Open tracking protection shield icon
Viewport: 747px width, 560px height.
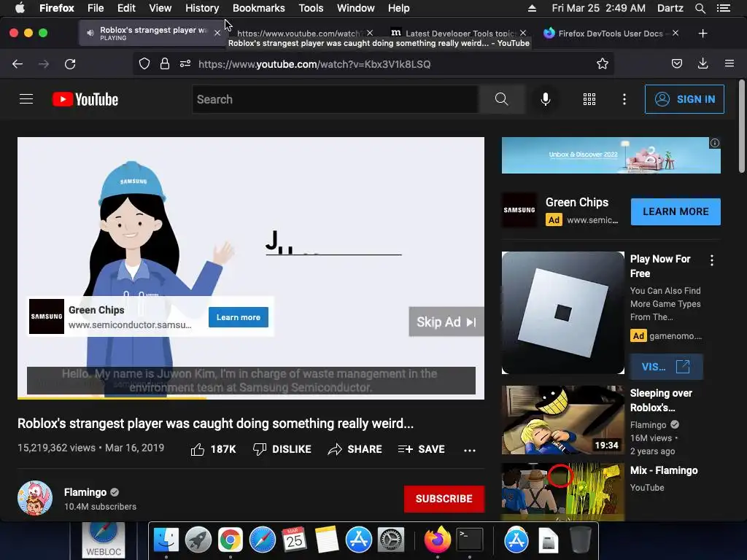pos(144,64)
